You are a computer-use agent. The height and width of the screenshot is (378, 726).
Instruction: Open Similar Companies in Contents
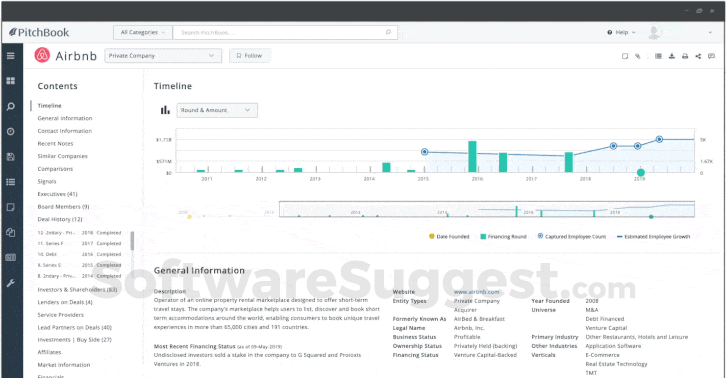click(x=63, y=156)
